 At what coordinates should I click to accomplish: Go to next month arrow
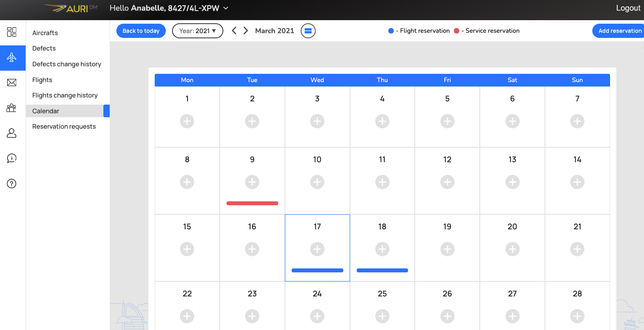(x=246, y=30)
